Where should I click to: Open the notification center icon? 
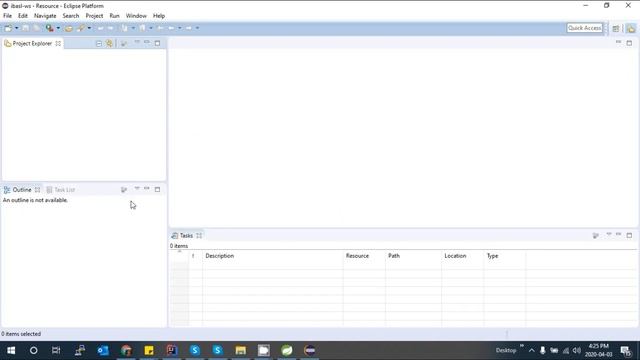click(626, 351)
